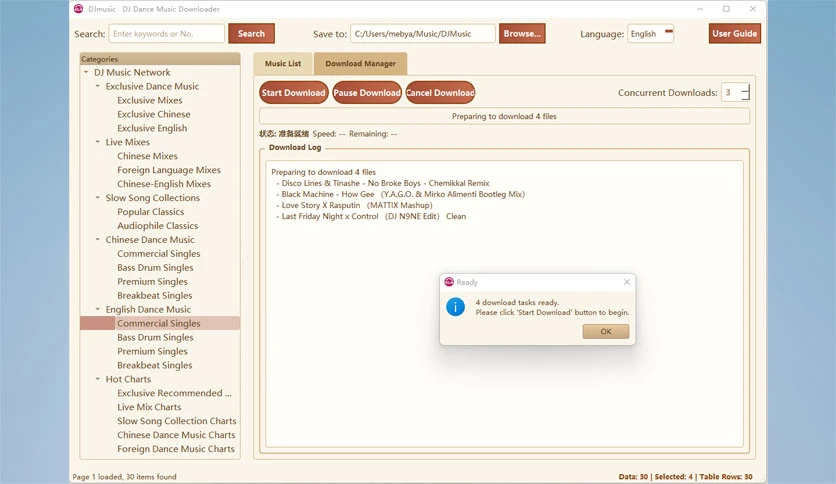Open the Language dropdown
This screenshot has height=484, width=836.
point(650,34)
